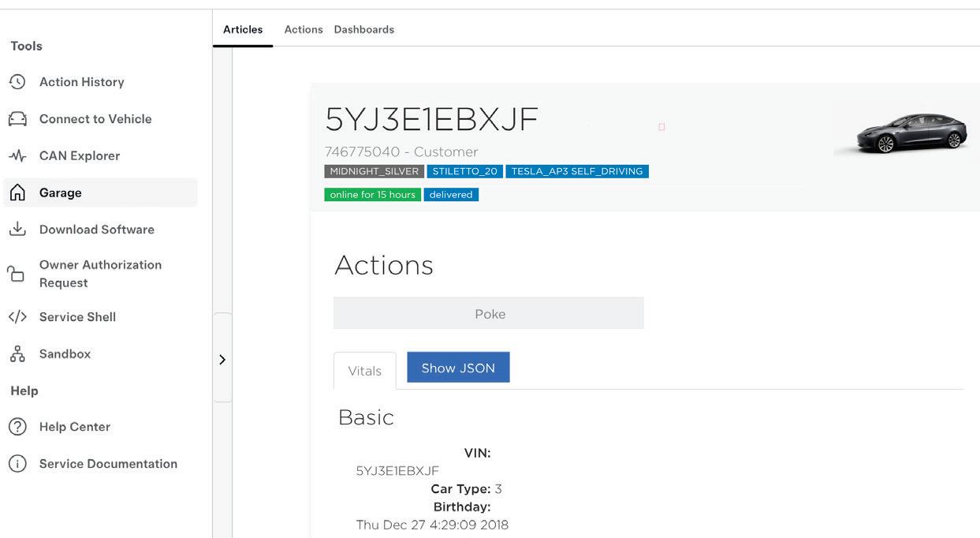Click the delivered status badge

point(451,195)
